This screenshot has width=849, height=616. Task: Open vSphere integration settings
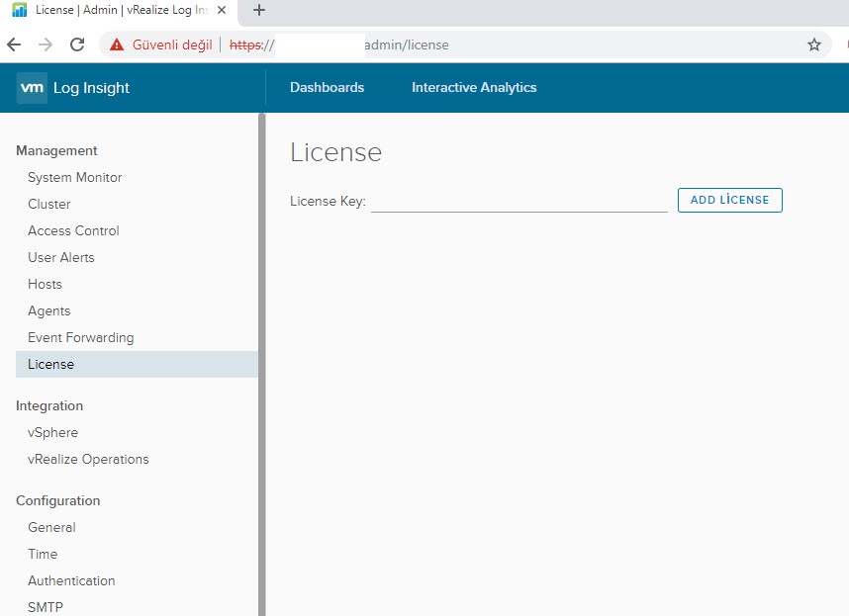click(x=52, y=433)
